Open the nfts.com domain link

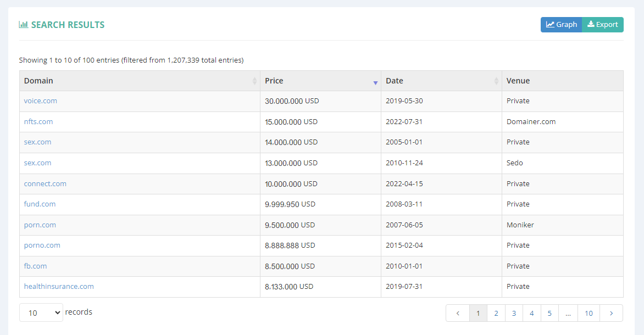coord(38,121)
